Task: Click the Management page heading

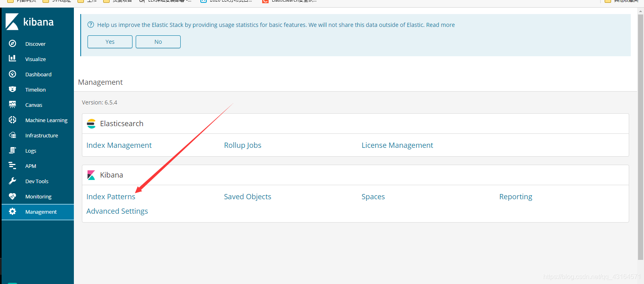Action: pyautogui.click(x=100, y=82)
